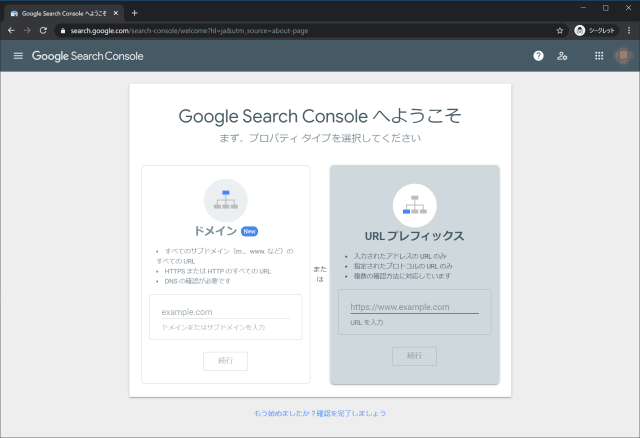Click 続行 button under the domain field
Viewport: 640px width, 438px height.
pyautogui.click(x=225, y=361)
